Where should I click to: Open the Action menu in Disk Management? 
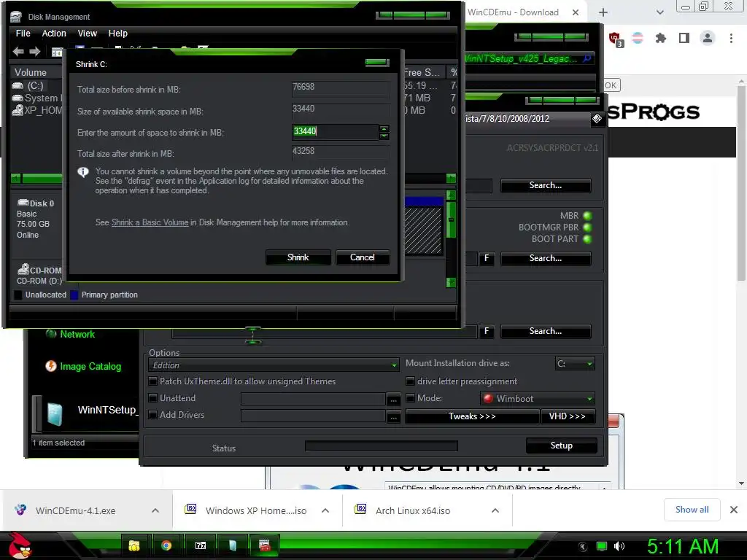[54, 34]
